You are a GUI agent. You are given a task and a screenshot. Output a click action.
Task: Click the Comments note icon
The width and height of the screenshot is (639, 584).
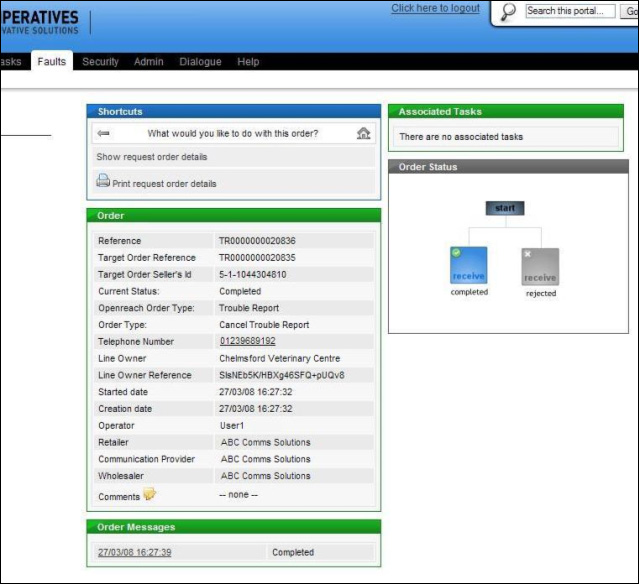click(150, 494)
